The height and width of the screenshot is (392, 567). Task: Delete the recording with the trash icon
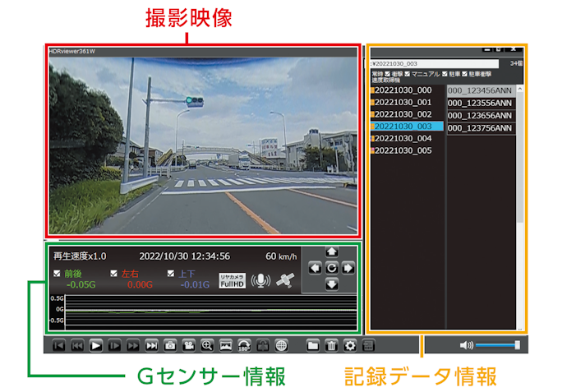click(331, 346)
